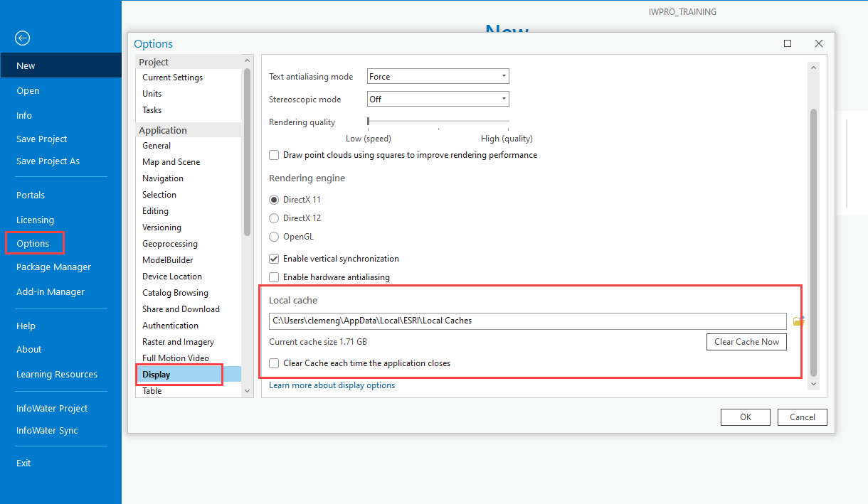The height and width of the screenshot is (504, 868).
Task: Enable Draw point clouds using squares
Action: [274, 155]
